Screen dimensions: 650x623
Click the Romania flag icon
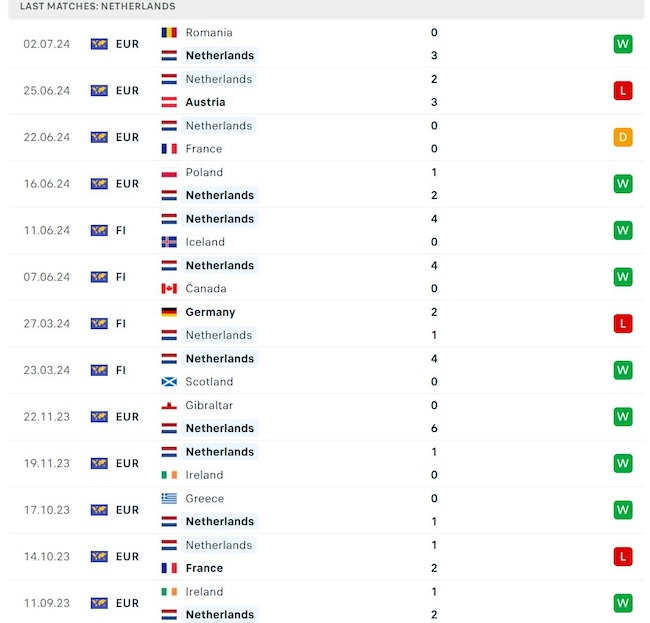pyautogui.click(x=169, y=33)
